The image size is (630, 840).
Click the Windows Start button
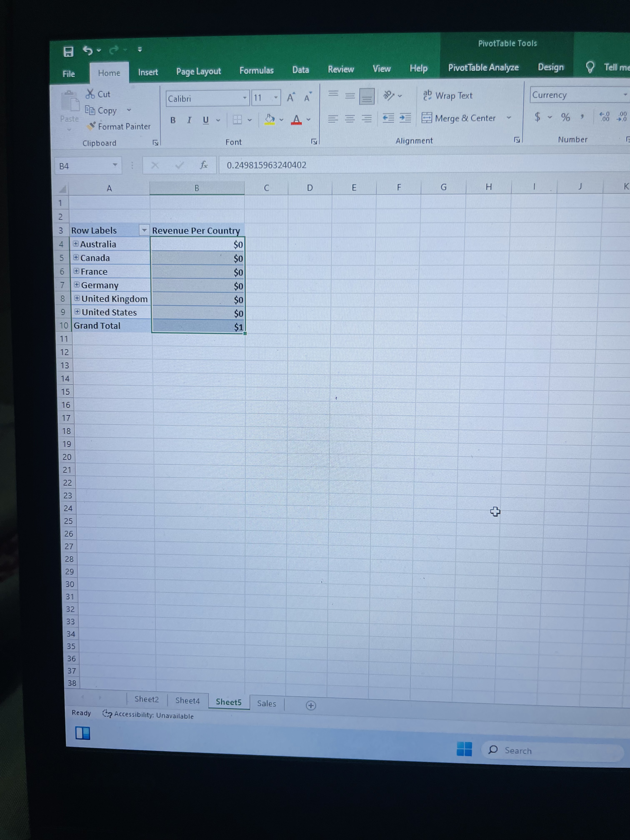(x=464, y=749)
